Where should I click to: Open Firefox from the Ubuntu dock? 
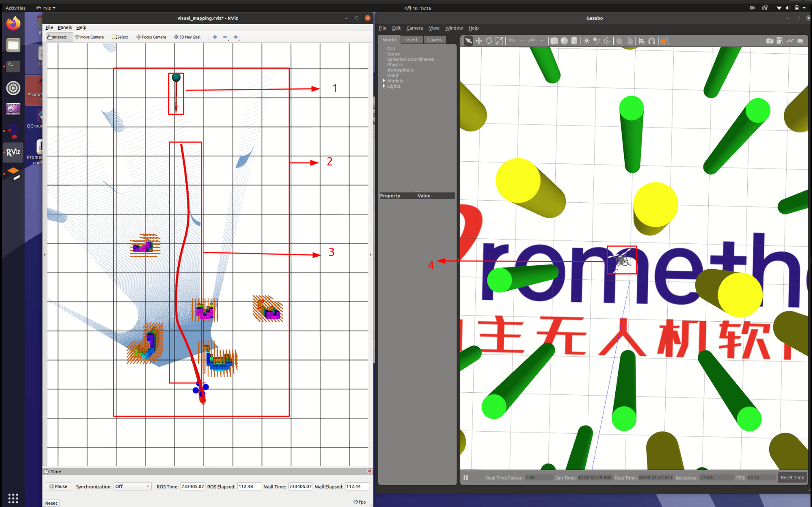(x=13, y=23)
